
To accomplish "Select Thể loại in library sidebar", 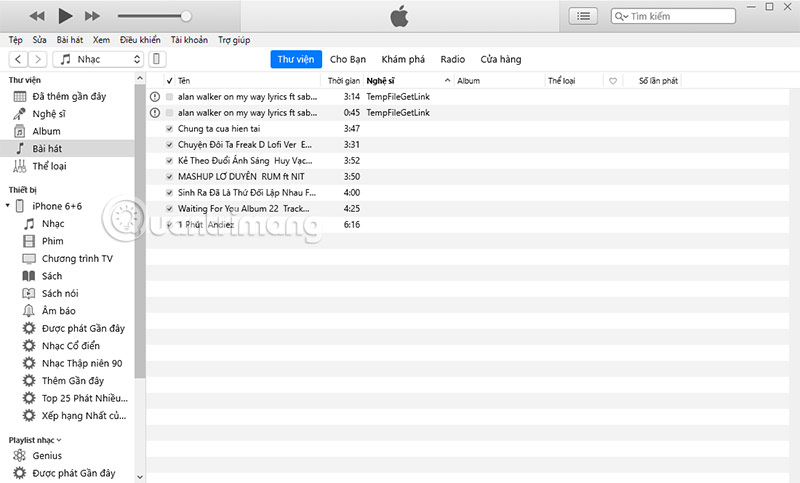I will coord(67,166).
